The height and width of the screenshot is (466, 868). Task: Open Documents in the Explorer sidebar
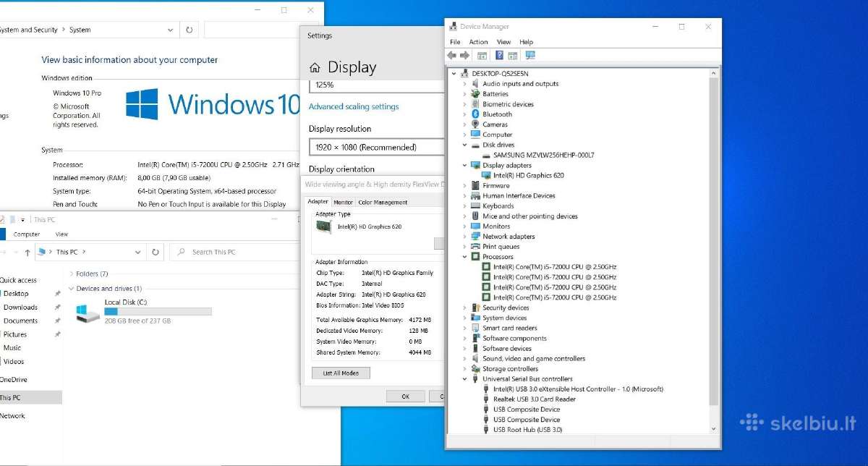pyautogui.click(x=20, y=321)
